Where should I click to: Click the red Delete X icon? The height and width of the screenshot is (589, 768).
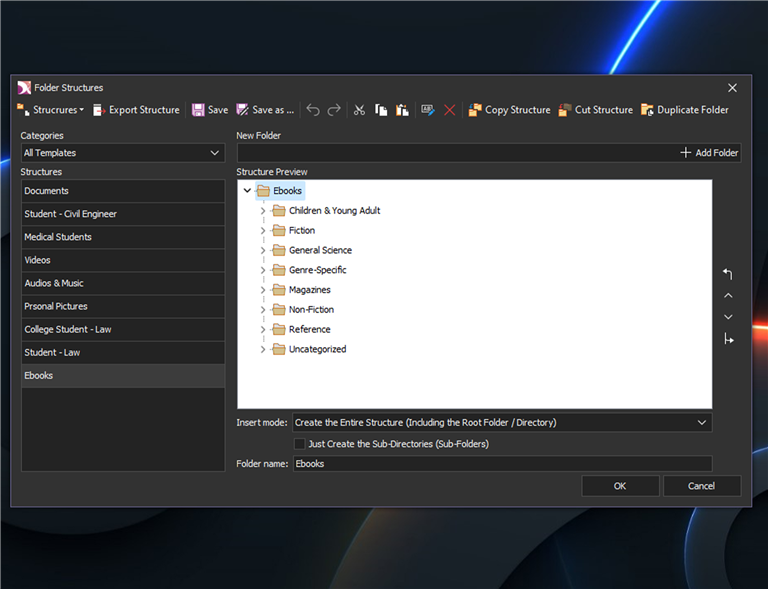(x=449, y=110)
